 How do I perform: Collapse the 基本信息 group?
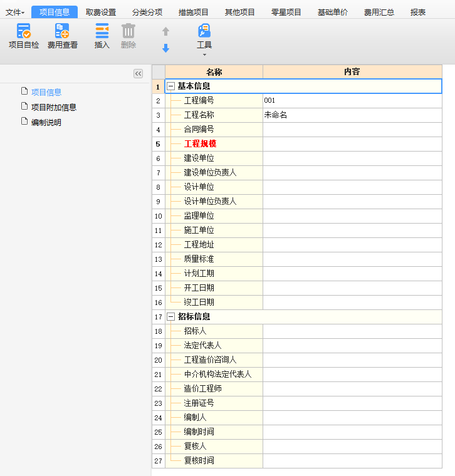(x=170, y=86)
